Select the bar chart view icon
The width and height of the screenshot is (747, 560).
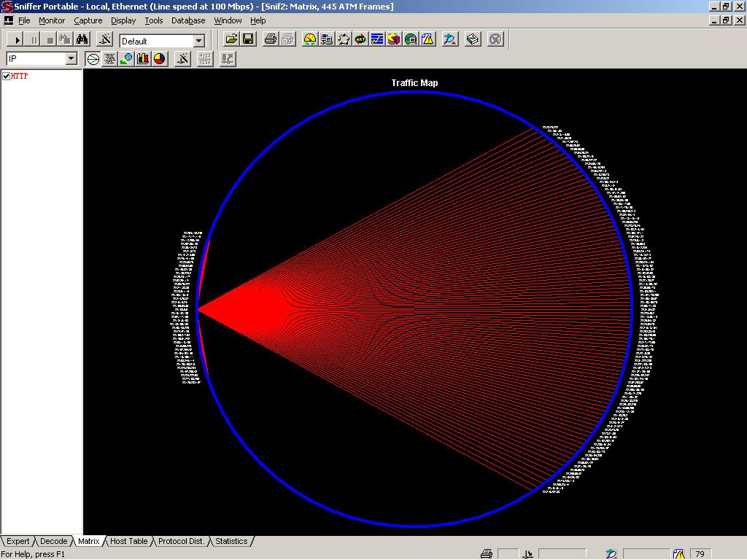point(143,59)
